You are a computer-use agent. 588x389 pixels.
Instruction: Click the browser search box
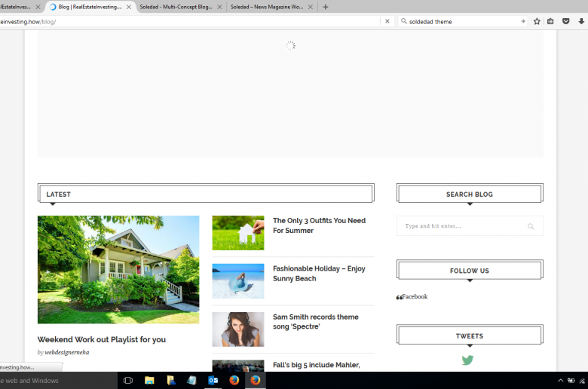(462, 22)
